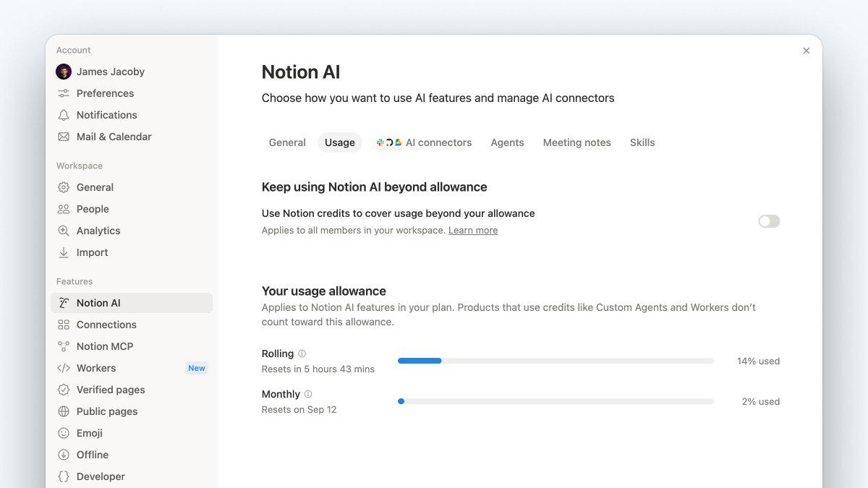Click the 2% used label
The height and width of the screenshot is (488, 868).
click(760, 401)
